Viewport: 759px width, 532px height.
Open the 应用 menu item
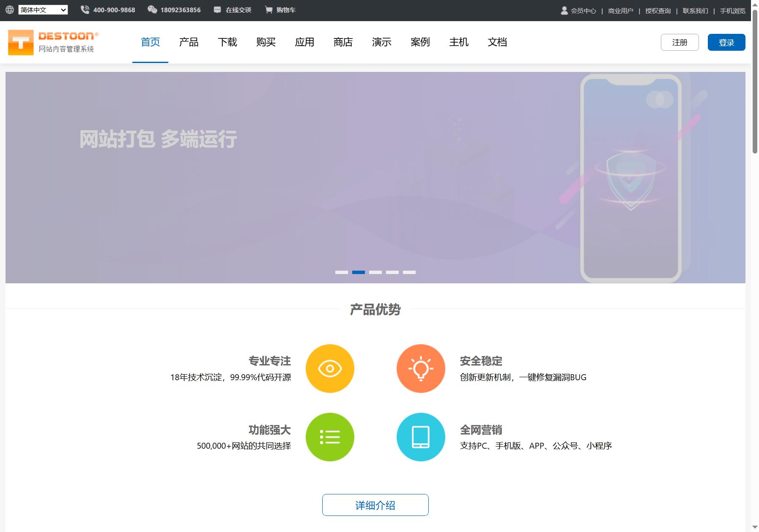click(304, 42)
